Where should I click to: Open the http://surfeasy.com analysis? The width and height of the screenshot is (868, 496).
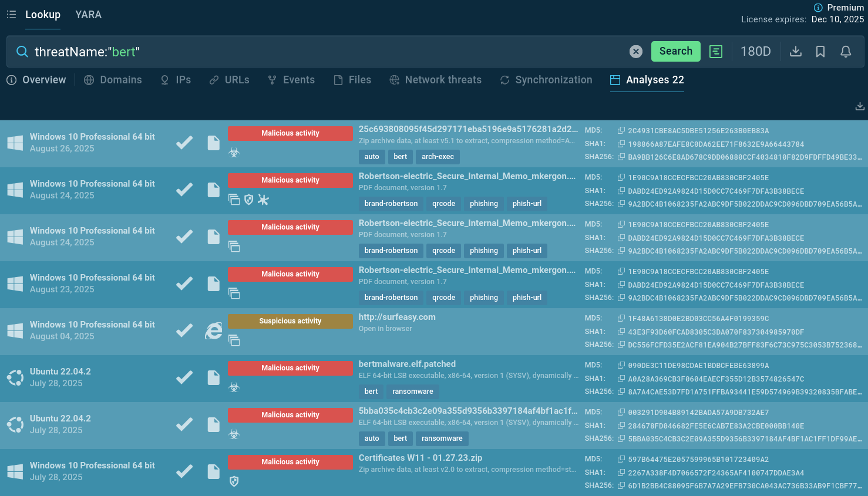pos(397,317)
